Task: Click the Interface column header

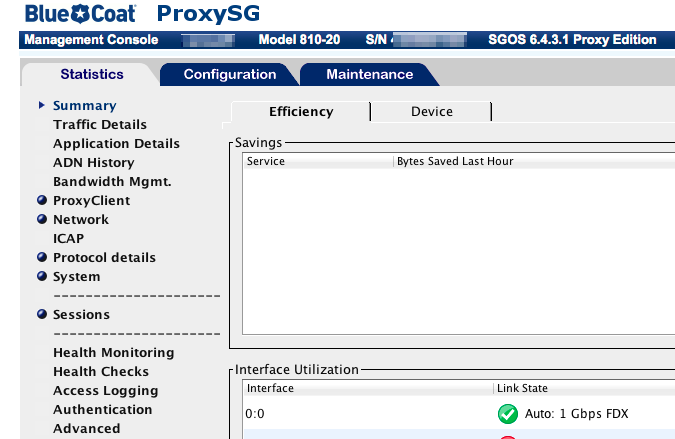Action: point(368,388)
